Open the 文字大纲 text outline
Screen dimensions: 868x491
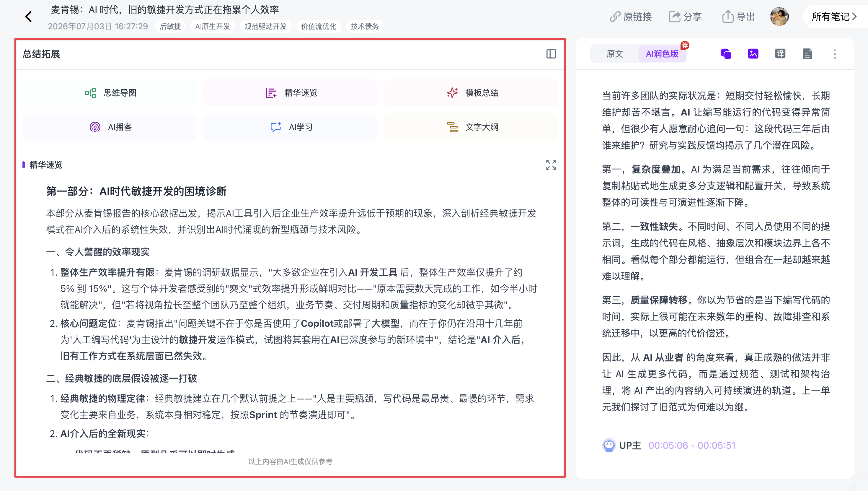click(471, 127)
